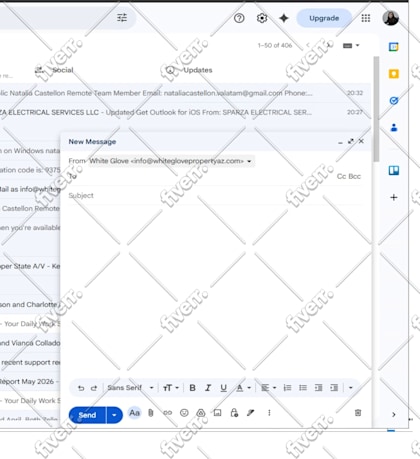This screenshot has width=420, height=459.
Task: Toggle confidential mode lock icon
Action: 234,413
